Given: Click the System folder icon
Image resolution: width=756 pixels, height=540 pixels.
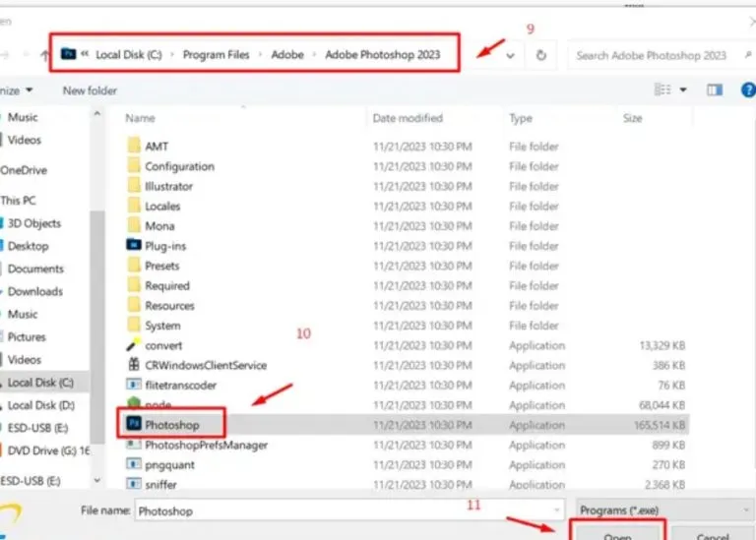Looking at the screenshot, I should [x=134, y=325].
